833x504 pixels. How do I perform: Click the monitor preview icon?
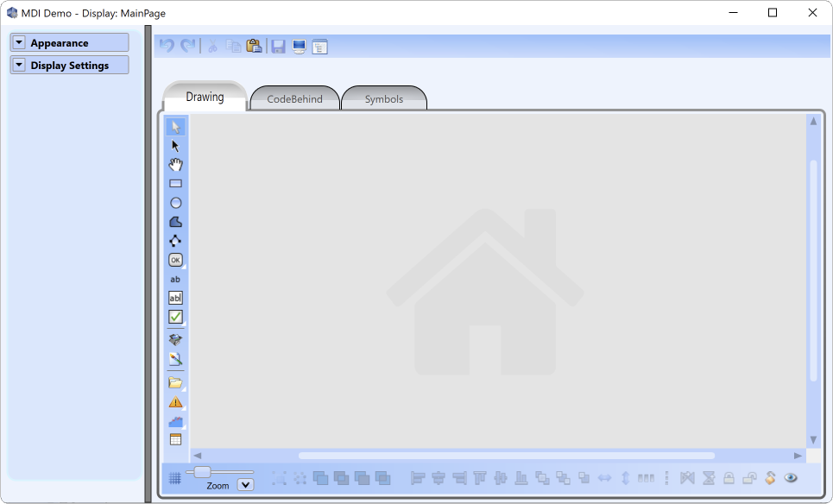coord(299,47)
